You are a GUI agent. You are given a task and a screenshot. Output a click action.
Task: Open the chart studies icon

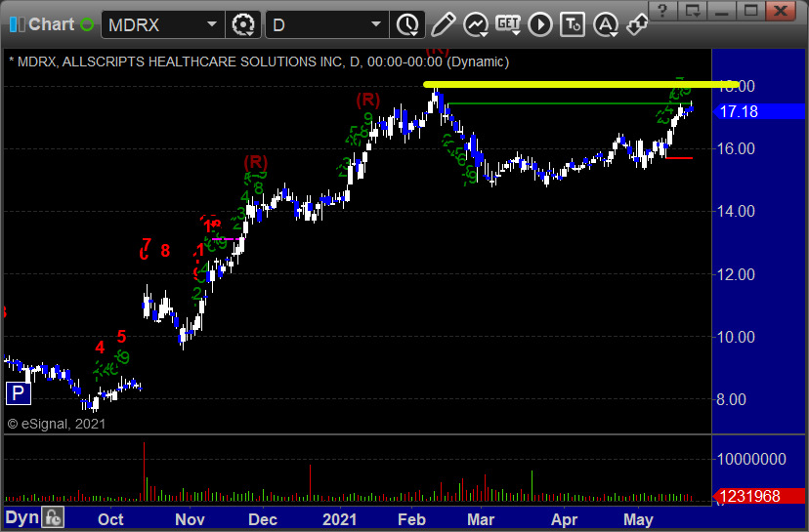476,24
